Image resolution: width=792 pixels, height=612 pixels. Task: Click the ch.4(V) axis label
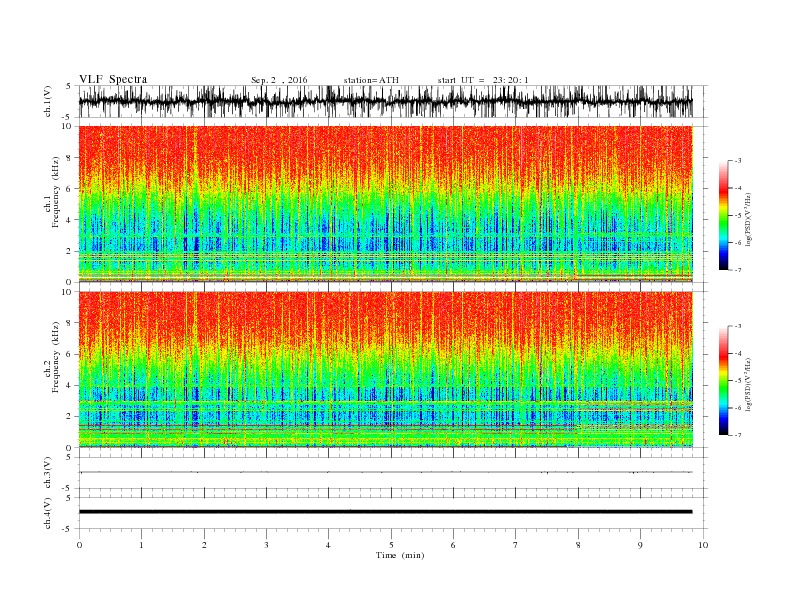48,513
